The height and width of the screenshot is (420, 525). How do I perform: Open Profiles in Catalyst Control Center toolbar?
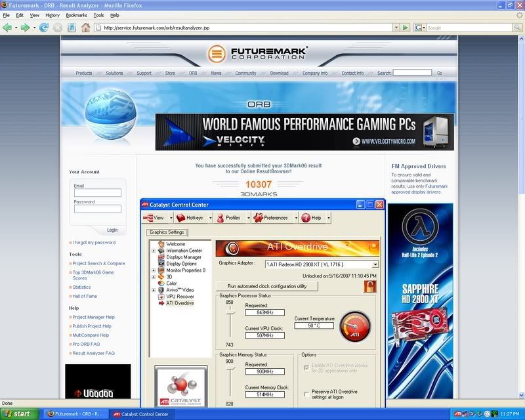coord(228,218)
